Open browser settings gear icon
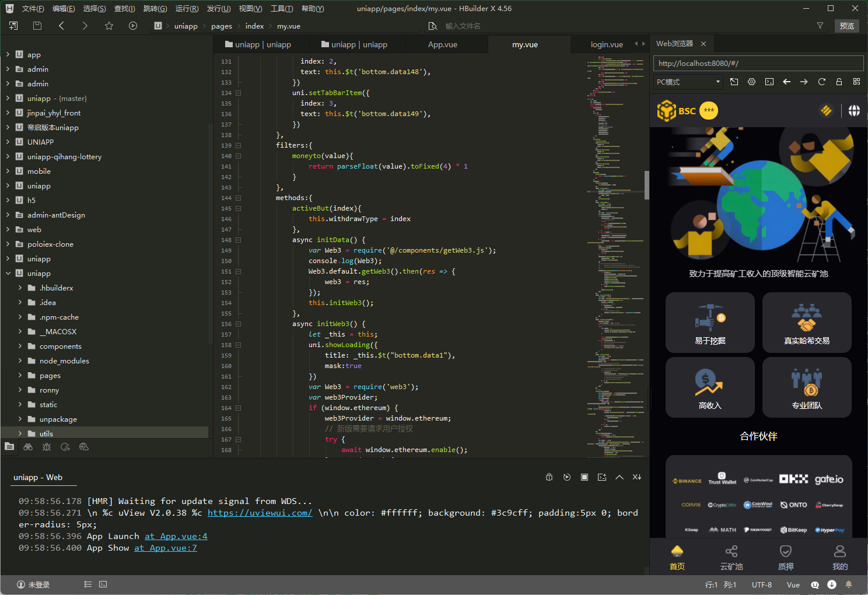The image size is (868, 595). 751,82
